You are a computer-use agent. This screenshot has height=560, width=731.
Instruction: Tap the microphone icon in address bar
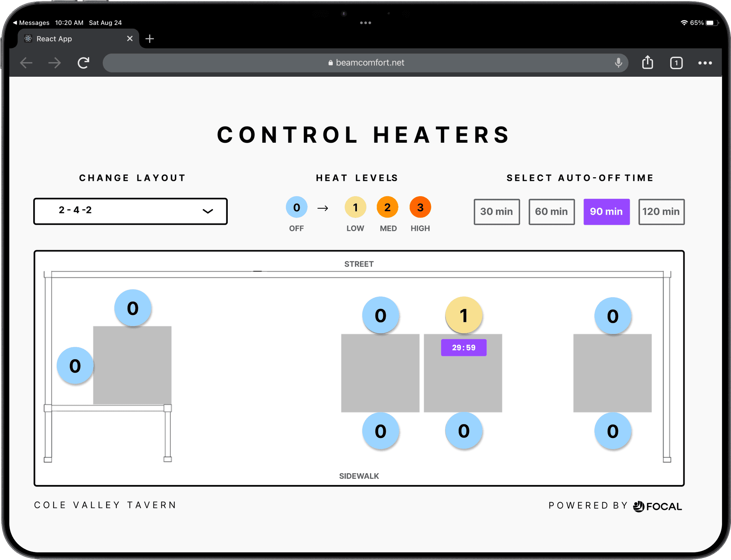click(619, 63)
